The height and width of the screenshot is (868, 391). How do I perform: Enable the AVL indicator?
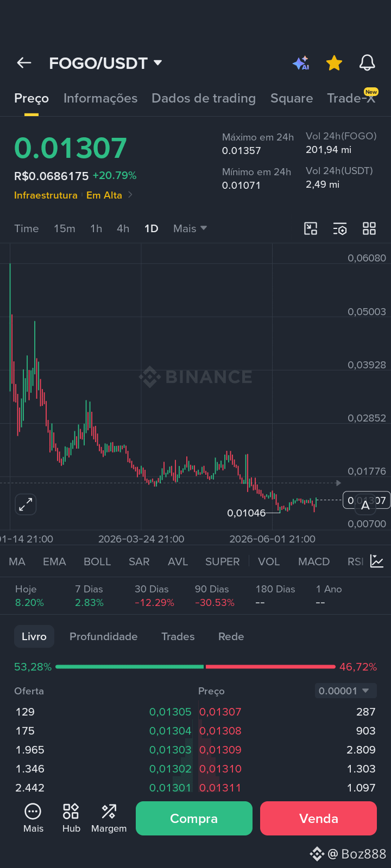click(178, 561)
